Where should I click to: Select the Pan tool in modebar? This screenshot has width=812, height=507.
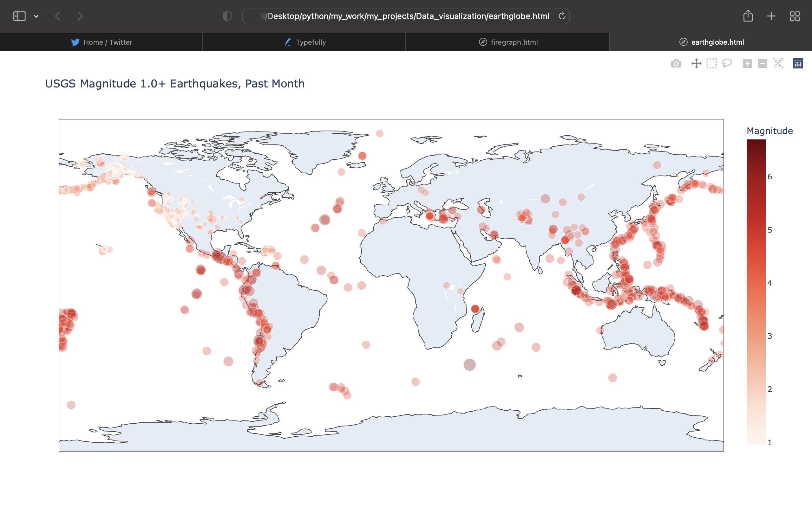coord(696,63)
